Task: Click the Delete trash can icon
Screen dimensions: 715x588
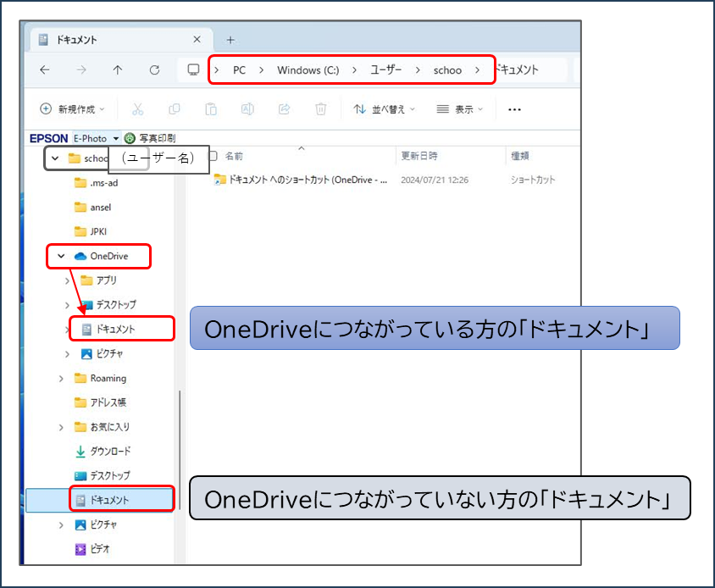Action: [x=321, y=109]
